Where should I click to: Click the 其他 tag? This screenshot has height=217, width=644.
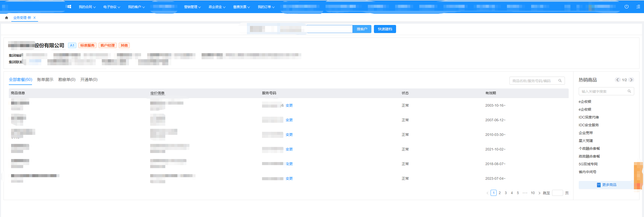[124, 45]
